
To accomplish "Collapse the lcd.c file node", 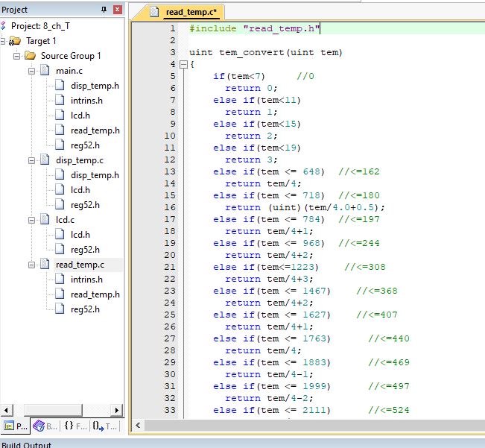I will (x=31, y=220).
